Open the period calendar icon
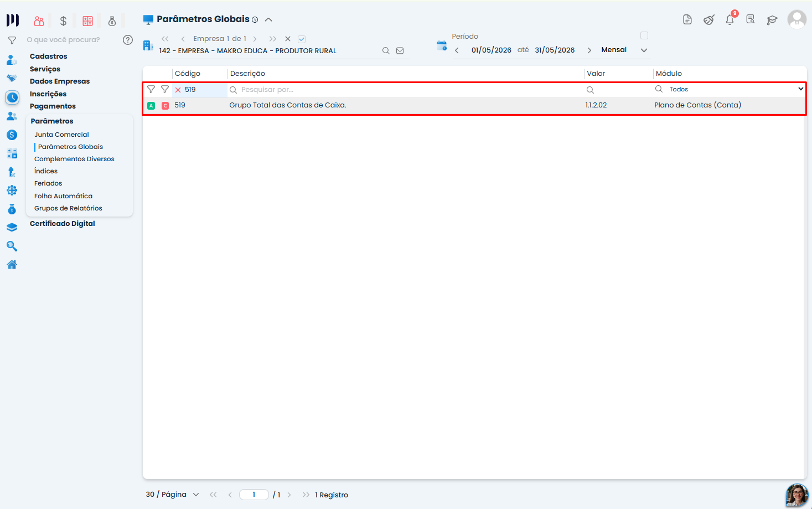Screen dimensions: 812x509 [442, 45]
